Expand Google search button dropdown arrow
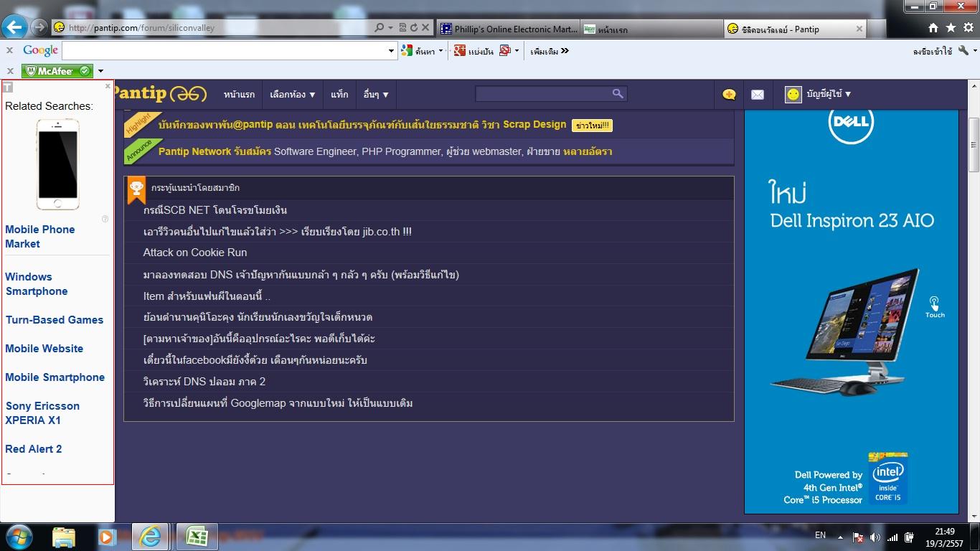The image size is (980, 551). coord(440,51)
